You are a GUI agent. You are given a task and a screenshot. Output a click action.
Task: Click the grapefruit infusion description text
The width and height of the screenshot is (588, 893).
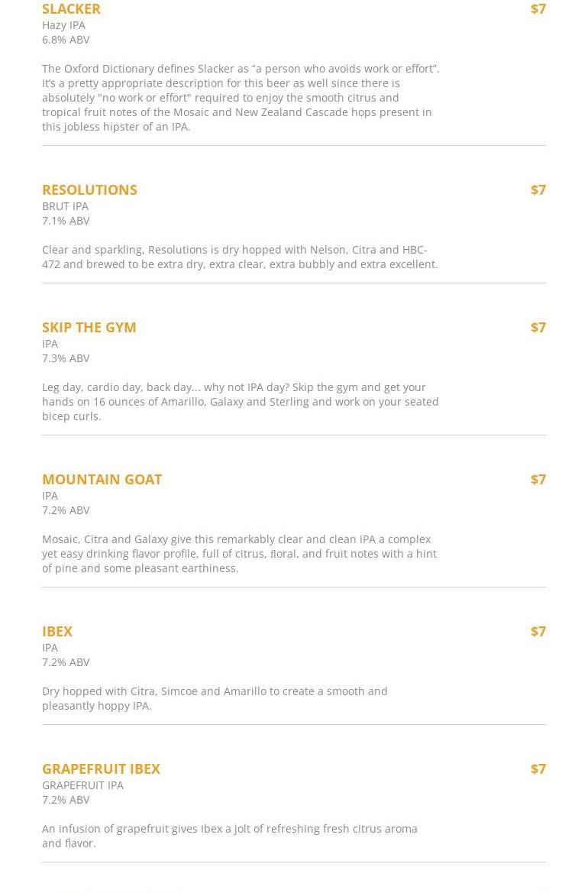coord(229,836)
